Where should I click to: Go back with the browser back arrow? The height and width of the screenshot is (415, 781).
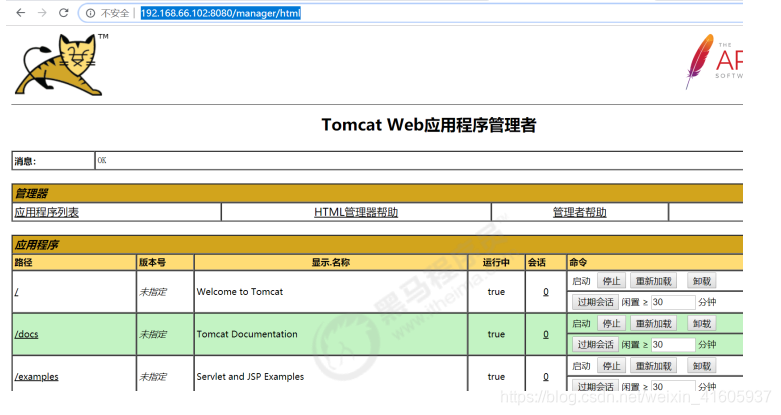pos(20,13)
